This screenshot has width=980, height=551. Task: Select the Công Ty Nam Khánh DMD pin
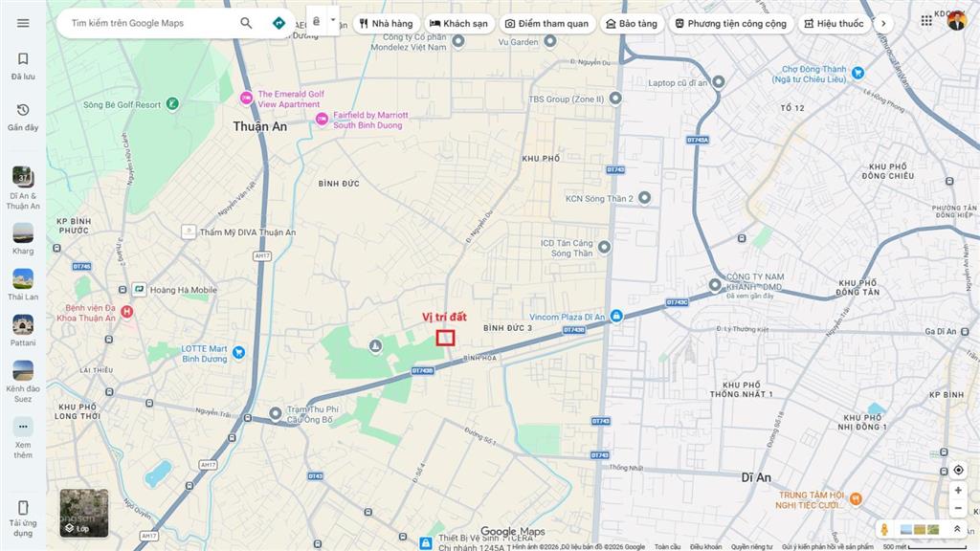(x=715, y=285)
